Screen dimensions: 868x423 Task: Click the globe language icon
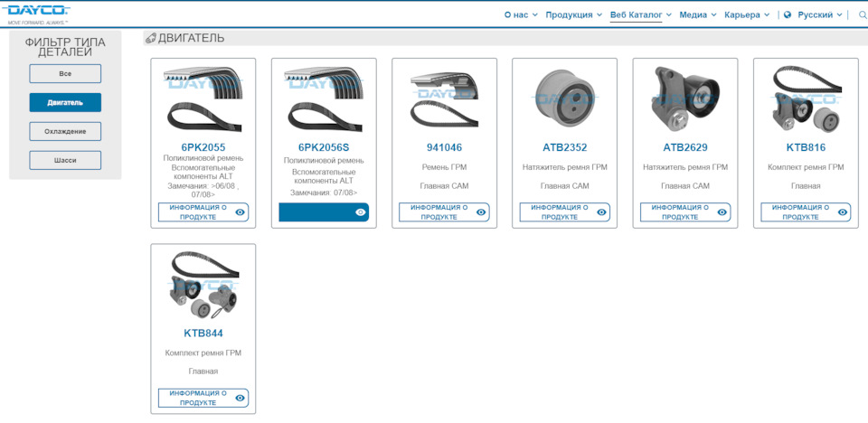tap(788, 15)
